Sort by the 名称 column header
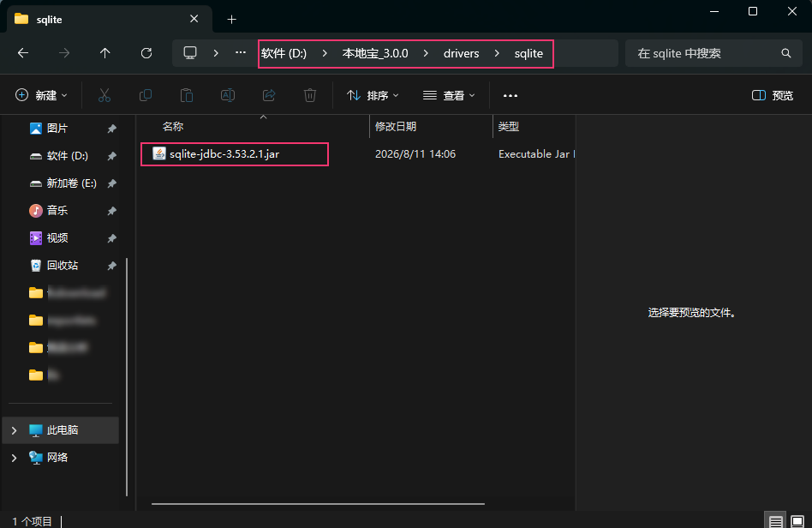The width and height of the screenshot is (812, 528). 173,127
